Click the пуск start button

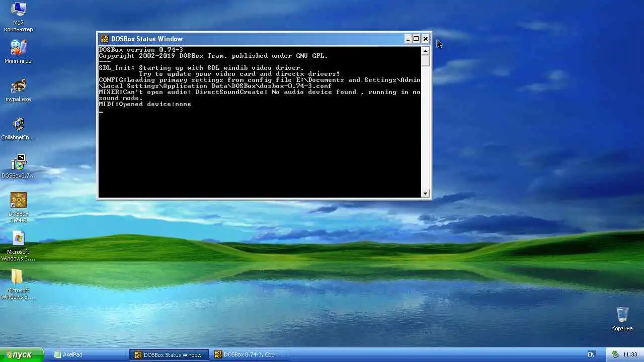click(22, 354)
